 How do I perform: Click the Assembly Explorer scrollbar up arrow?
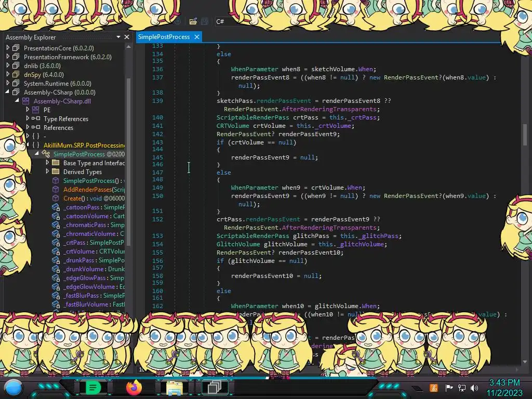129,47
